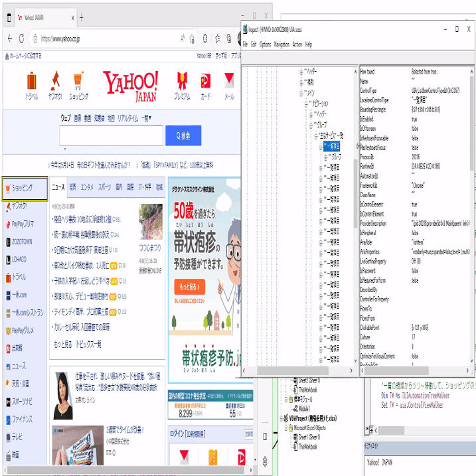Click the Edge sidebar settings gear
The width and height of the screenshot is (476, 476).
(x=265, y=461)
